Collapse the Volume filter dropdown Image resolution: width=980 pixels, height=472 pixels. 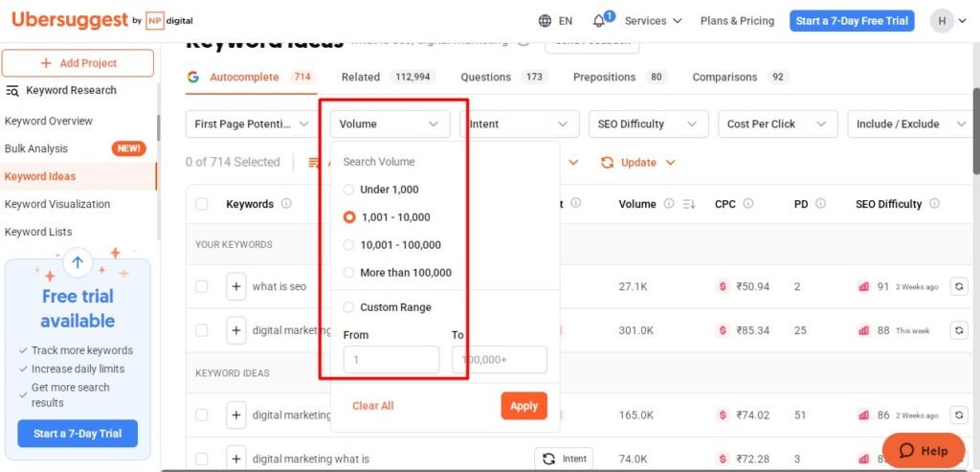tap(390, 124)
